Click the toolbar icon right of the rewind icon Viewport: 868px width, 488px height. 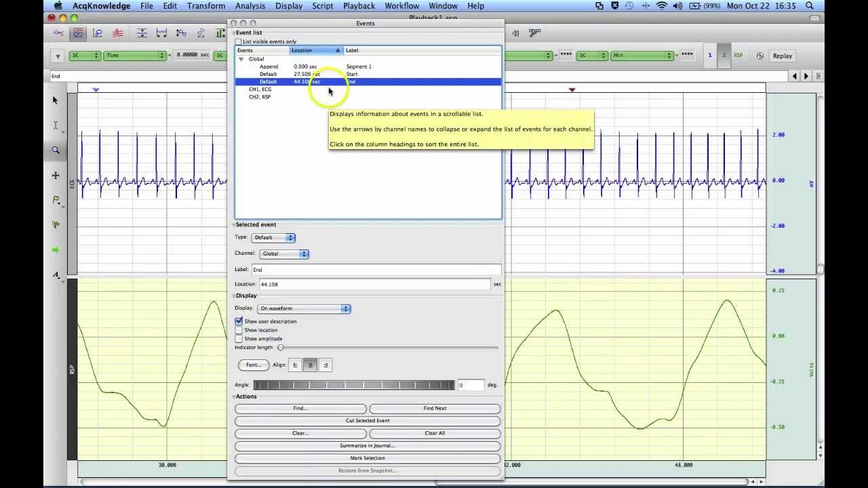tap(534, 33)
